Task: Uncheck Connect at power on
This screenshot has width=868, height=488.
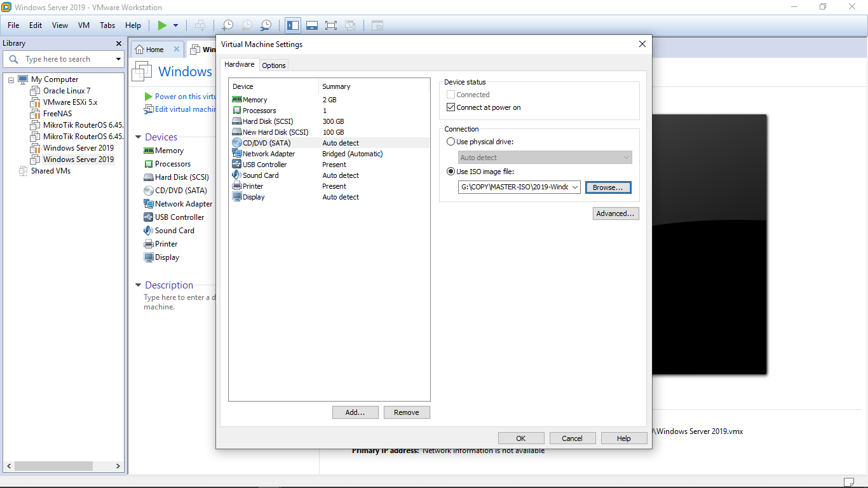Action: click(451, 107)
